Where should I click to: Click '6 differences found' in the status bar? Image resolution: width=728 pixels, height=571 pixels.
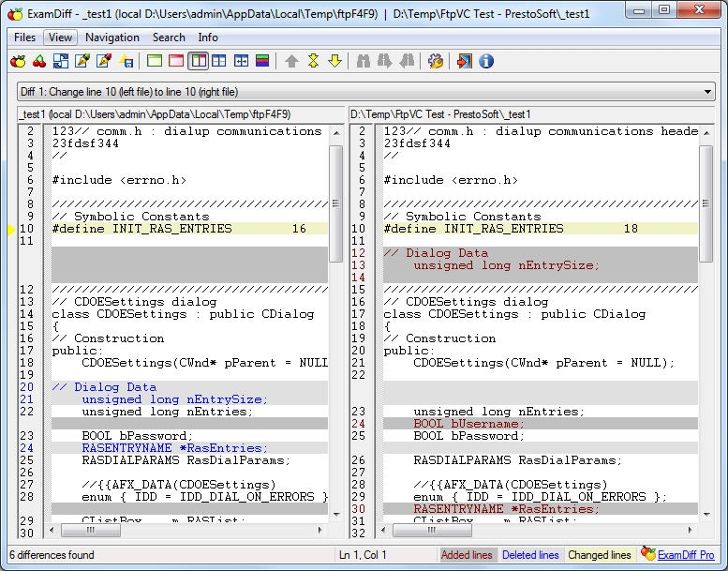coord(52,555)
